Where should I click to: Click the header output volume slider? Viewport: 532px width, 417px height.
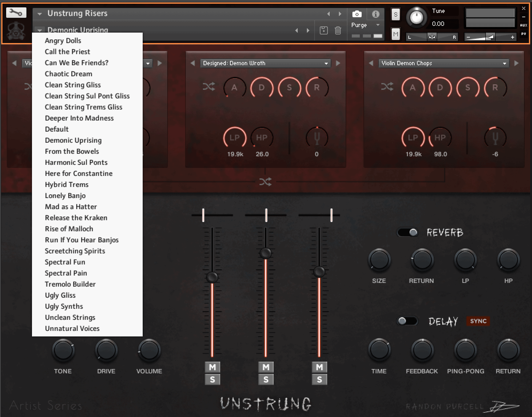490,37
